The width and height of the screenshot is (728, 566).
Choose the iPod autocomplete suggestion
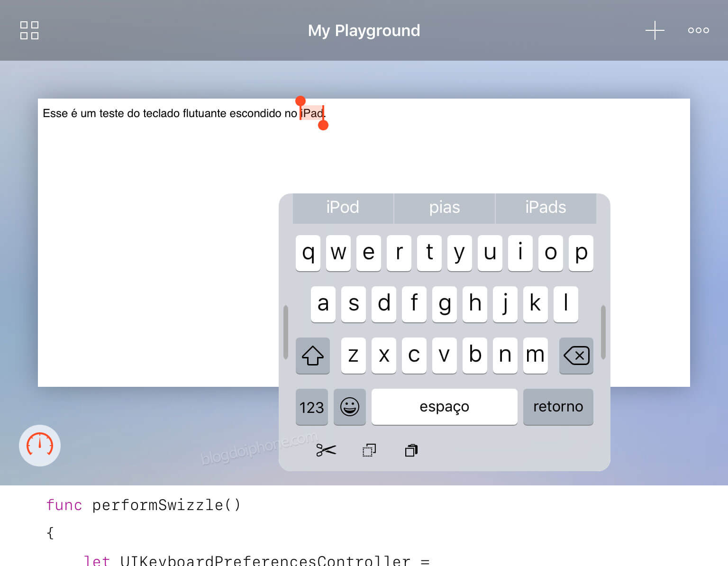pos(343,208)
